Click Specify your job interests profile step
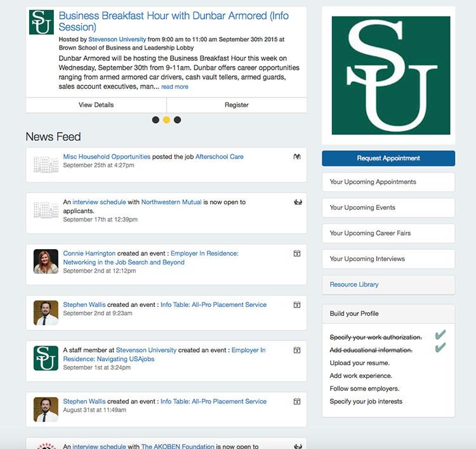Image resolution: width=476 pixels, height=449 pixels. (366, 401)
